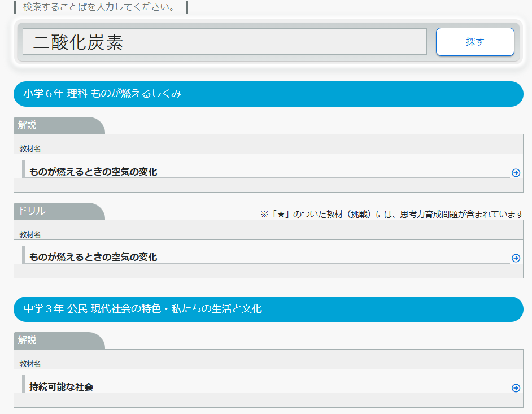532x414 pixels.
Task: Click the ★ challenge materials note text
Action: 391,215
